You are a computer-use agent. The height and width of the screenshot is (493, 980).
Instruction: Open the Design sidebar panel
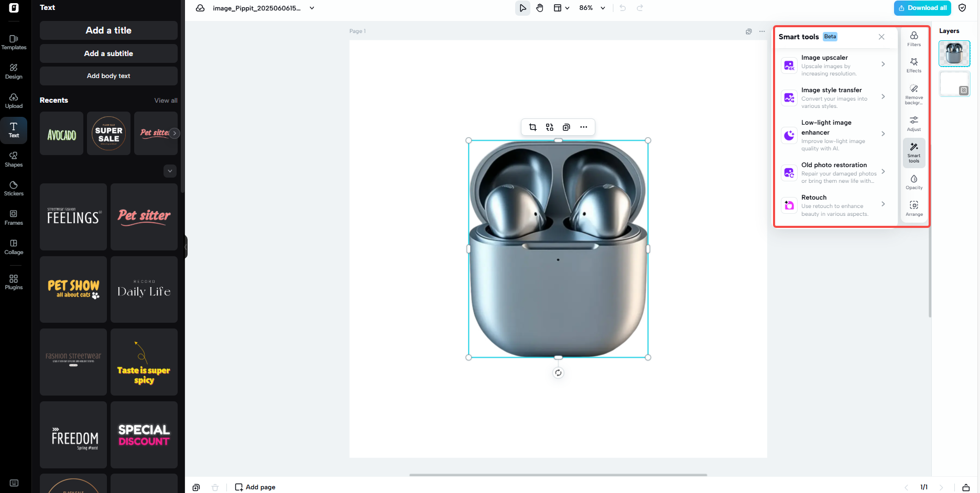point(14,72)
